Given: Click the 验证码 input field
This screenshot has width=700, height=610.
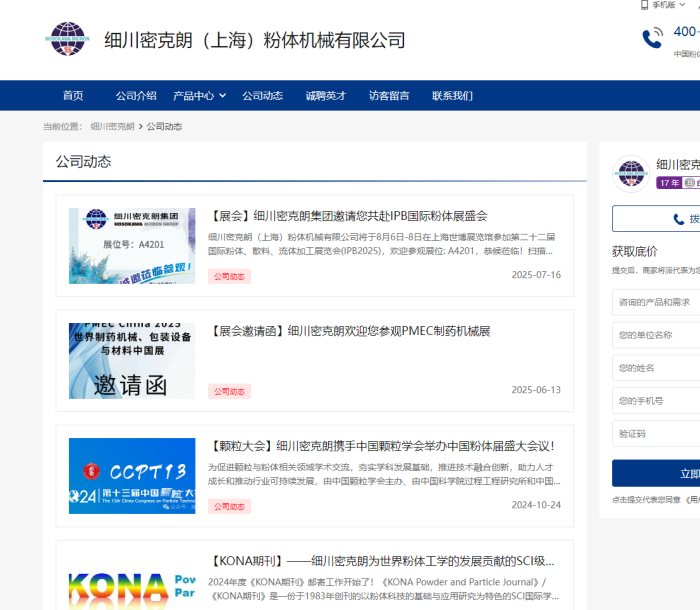Looking at the screenshot, I should tap(656, 434).
